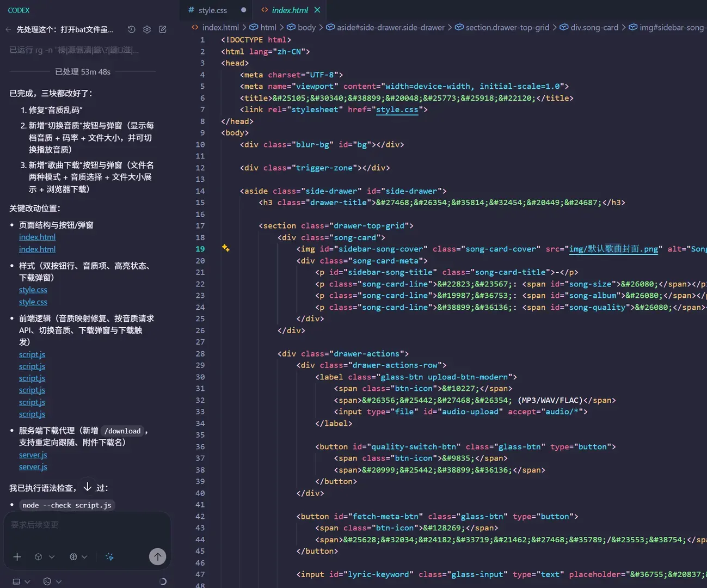707x588 pixels.
Task: Open Codex task history
Action: pos(131,29)
